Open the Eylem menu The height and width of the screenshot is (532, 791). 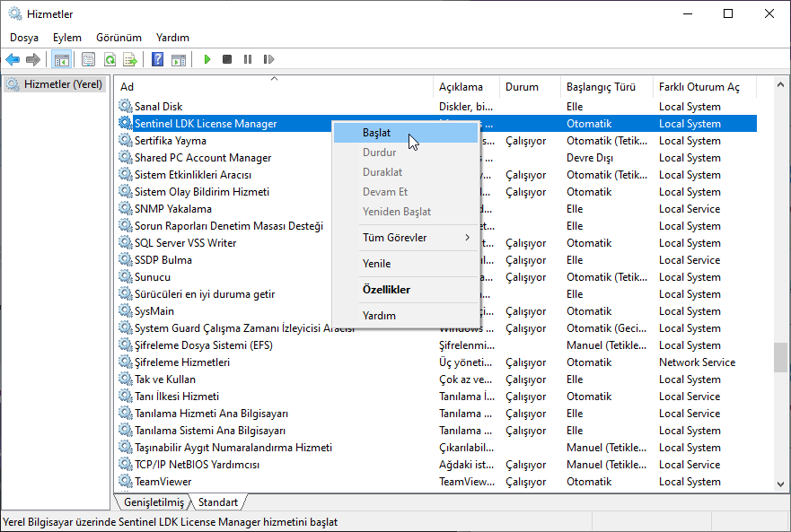(x=67, y=38)
